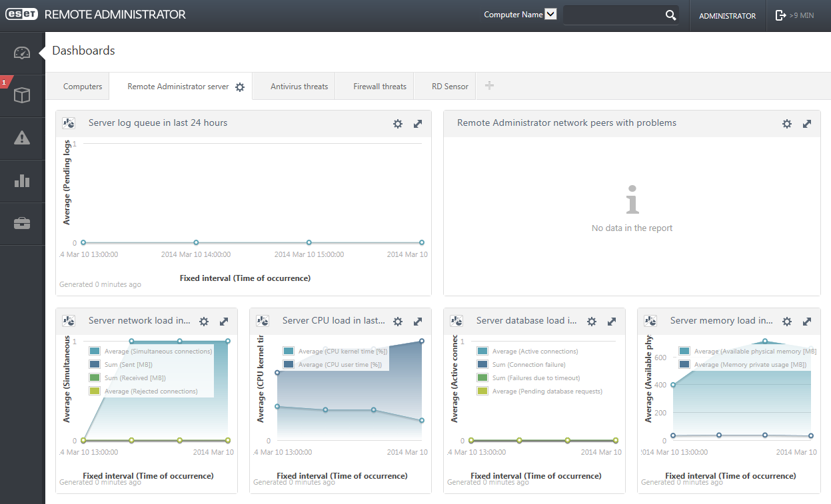
Task: Toggle Sum (Sent [MB]) legend swatch
Action: pos(94,364)
